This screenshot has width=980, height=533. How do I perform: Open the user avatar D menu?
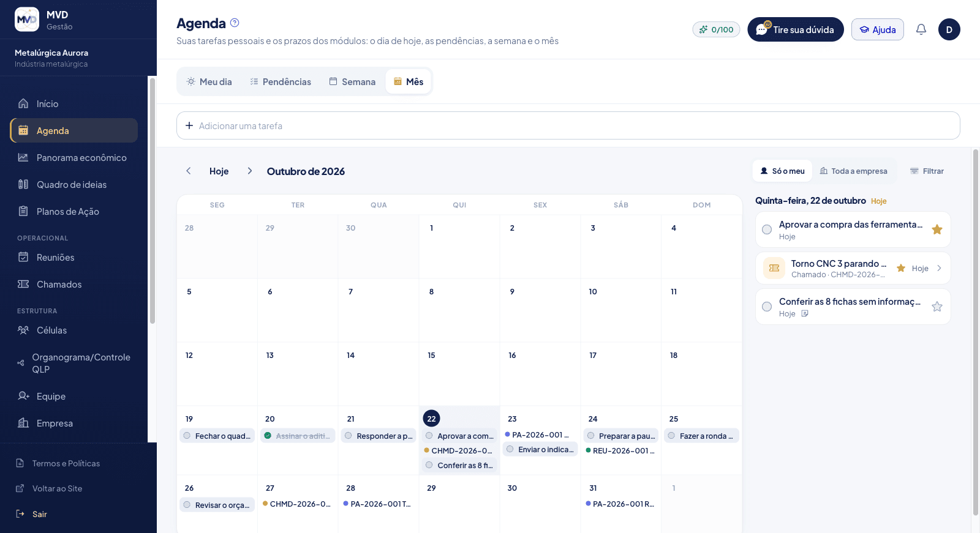coord(949,29)
